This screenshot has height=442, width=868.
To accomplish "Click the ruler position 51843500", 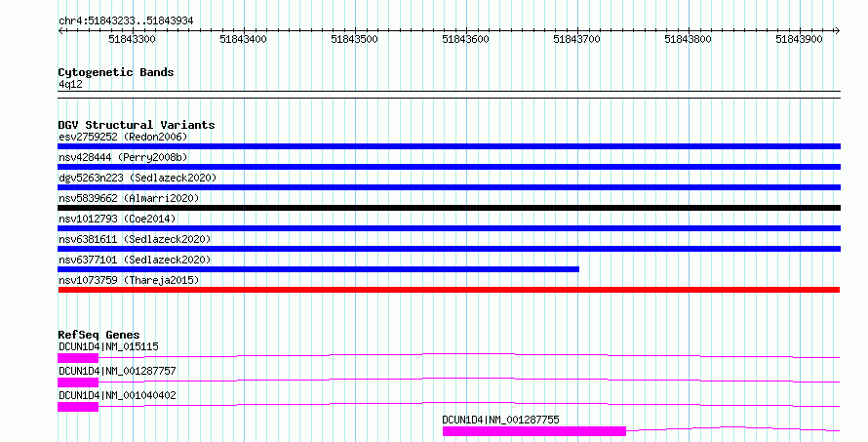I will pos(354,39).
